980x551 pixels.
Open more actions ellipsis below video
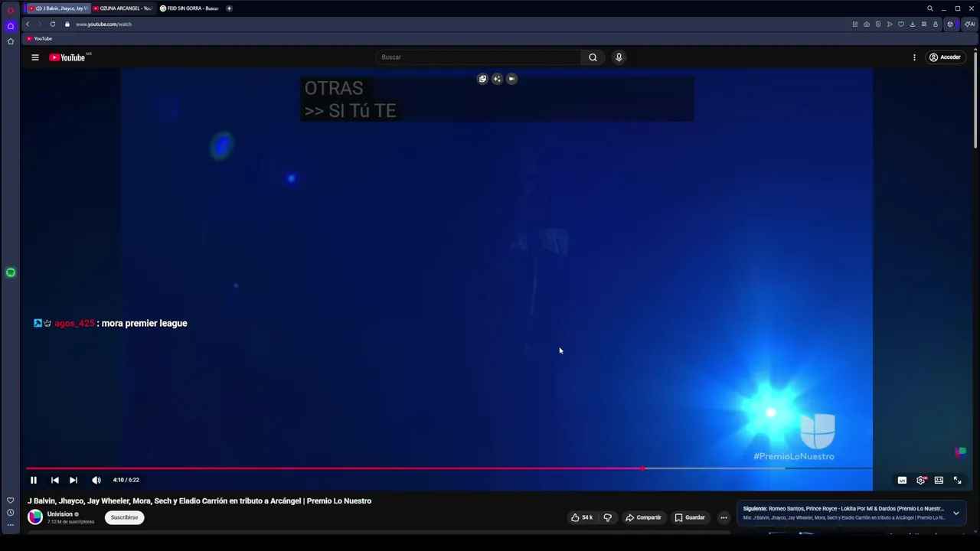coord(724,517)
